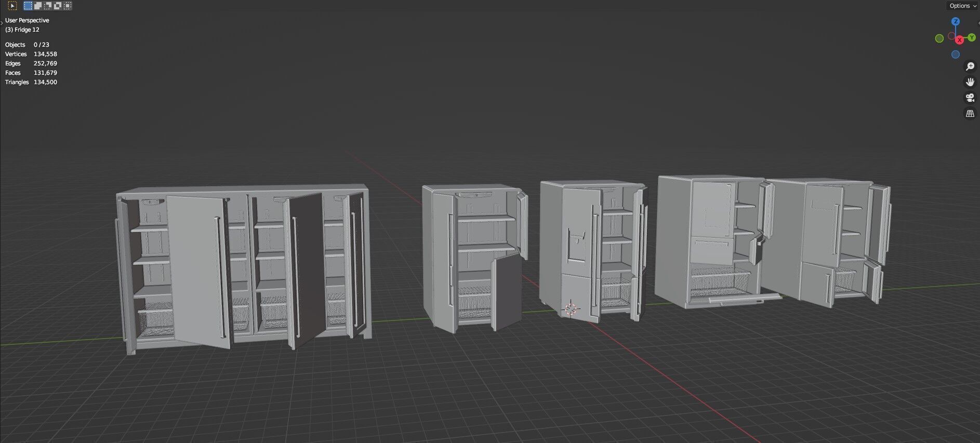The image size is (980, 443).
Task: Click the negative X hollow red gizmo circle
Action: (x=951, y=36)
